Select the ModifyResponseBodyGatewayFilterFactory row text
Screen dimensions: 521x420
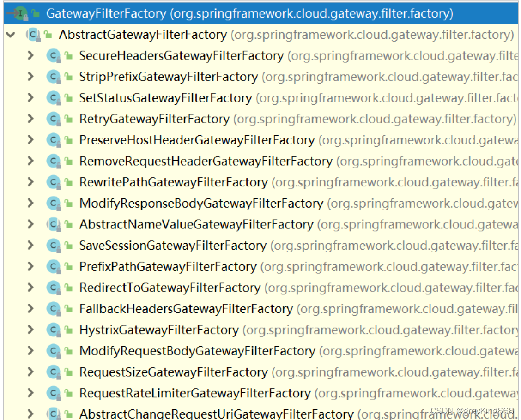tap(298, 203)
